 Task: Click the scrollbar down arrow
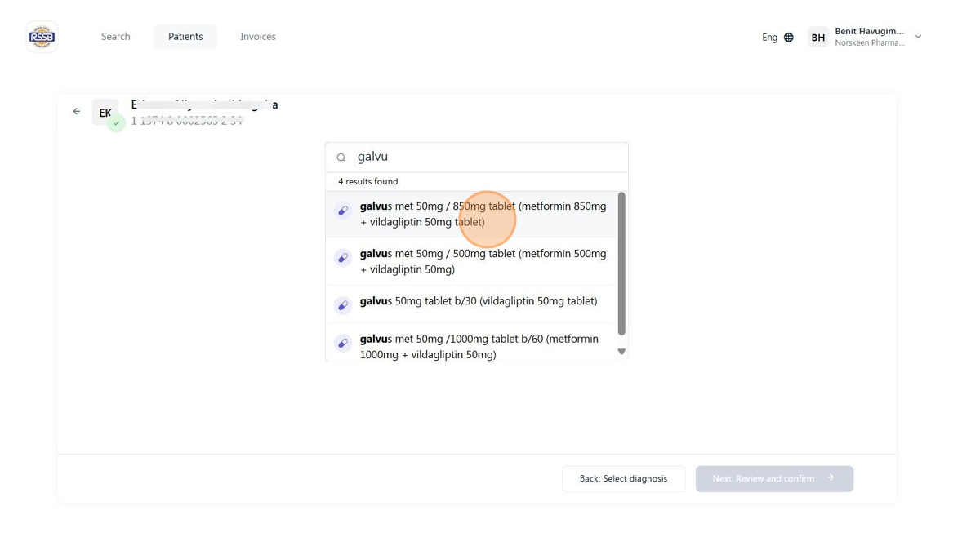tap(621, 352)
